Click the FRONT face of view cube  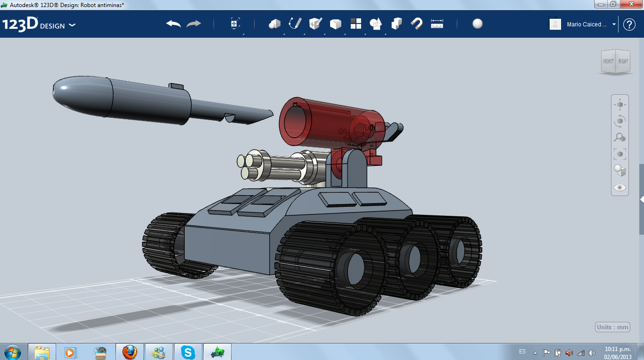tap(609, 61)
